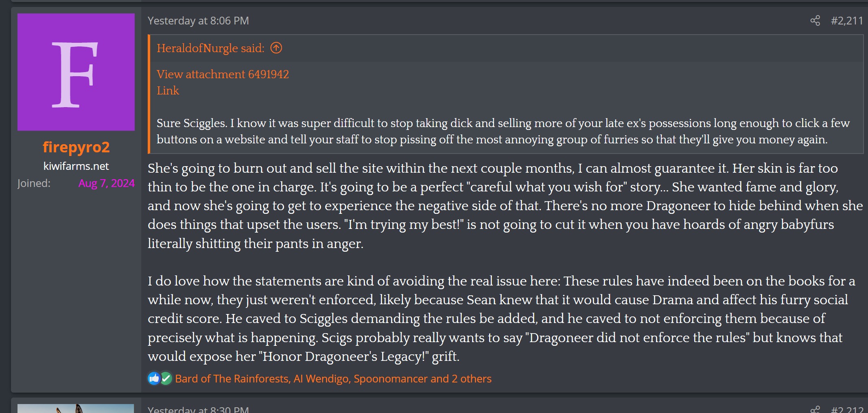This screenshot has height=413, width=868.
Task: Click the share icon for post #2,211
Action: 815,20
